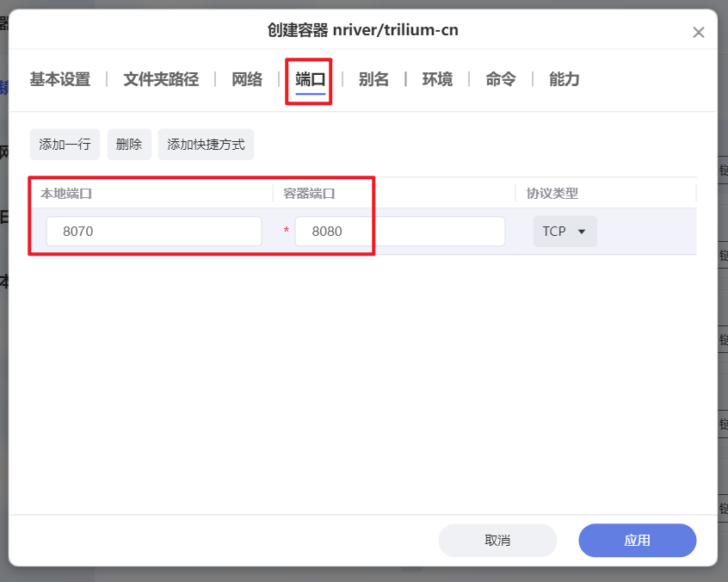Viewport: 728px width, 582px height.
Task: Switch to the 网络 tab
Action: [246, 78]
